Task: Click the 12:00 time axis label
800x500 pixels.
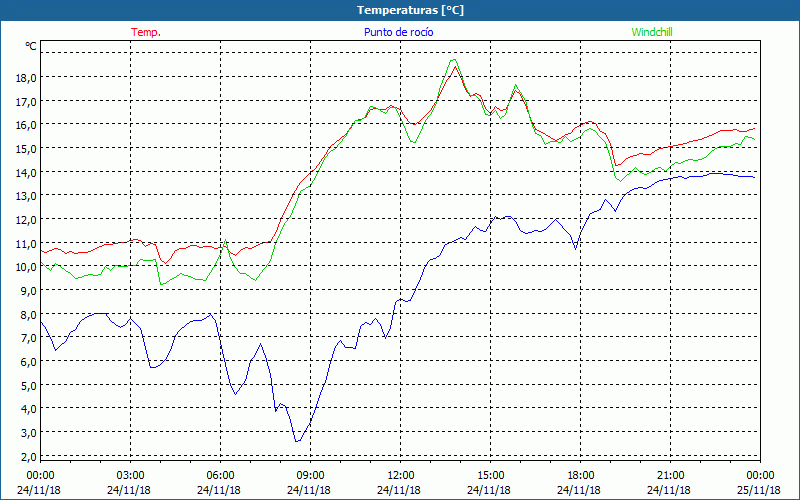Action: pyautogui.click(x=400, y=476)
